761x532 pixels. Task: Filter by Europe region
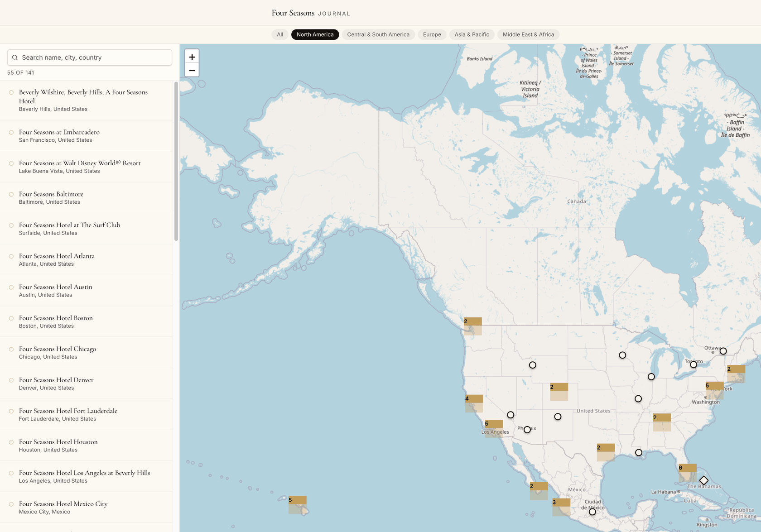click(432, 34)
